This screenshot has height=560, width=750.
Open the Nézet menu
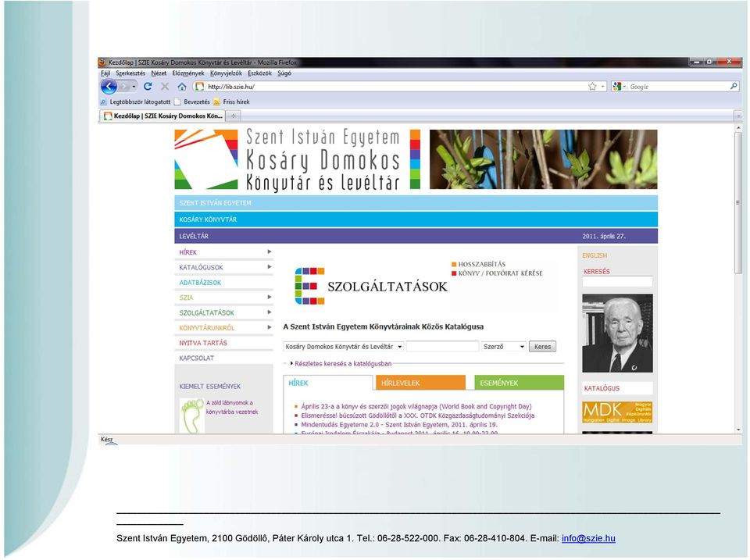(159, 73)
